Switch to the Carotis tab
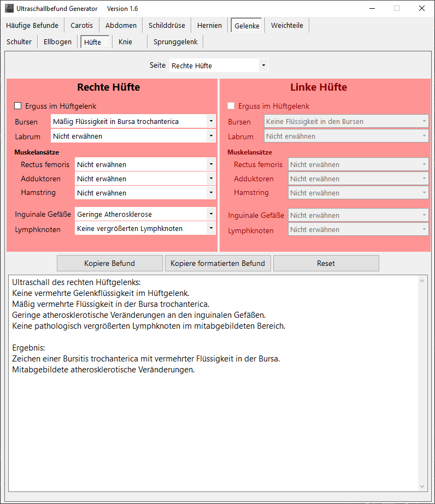Image resolution: width=435 pixels, height=504 pixels. (81, 25)
